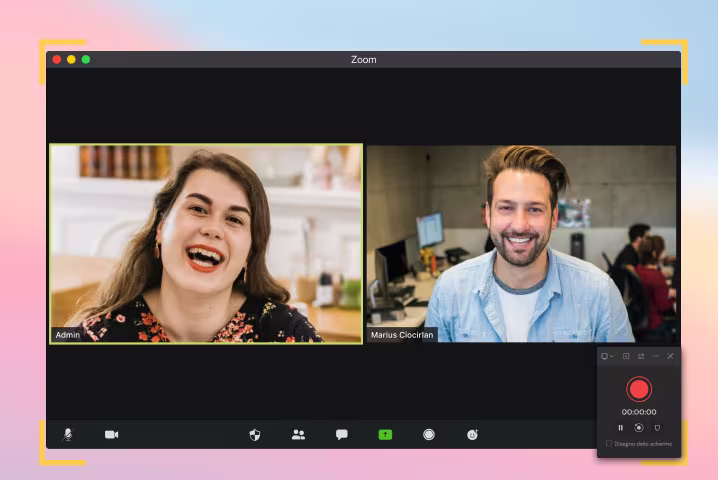Image resolution: width=718 pixels, height=480 pixels.
Task: Close the recorder panel with X
Action: tap(670, 356)
